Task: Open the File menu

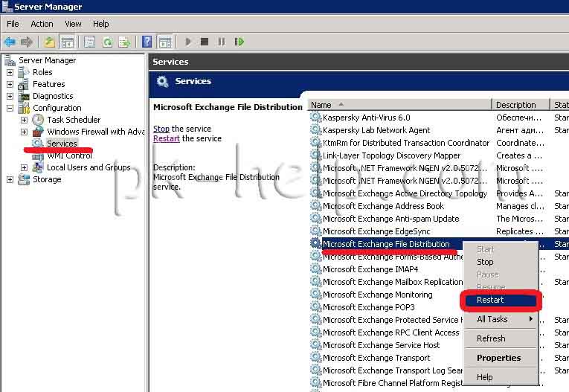Action: pyautogui.click(x=13, y=24)
